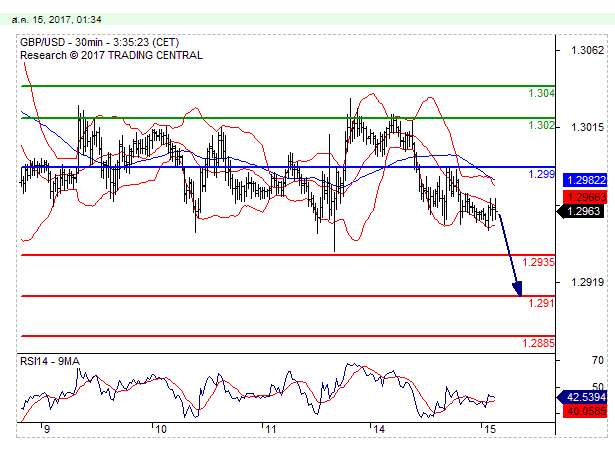The width and height of the screenshot is (615, 456).
Task: Click the blue 1.299 pivot label
Action: click(x=542, y=174)
